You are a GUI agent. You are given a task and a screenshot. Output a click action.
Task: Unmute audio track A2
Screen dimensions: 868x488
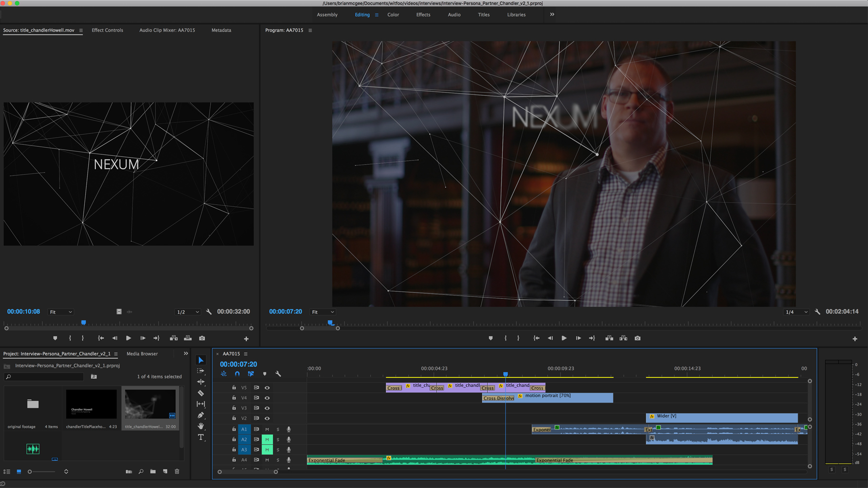tap(267, 439)
